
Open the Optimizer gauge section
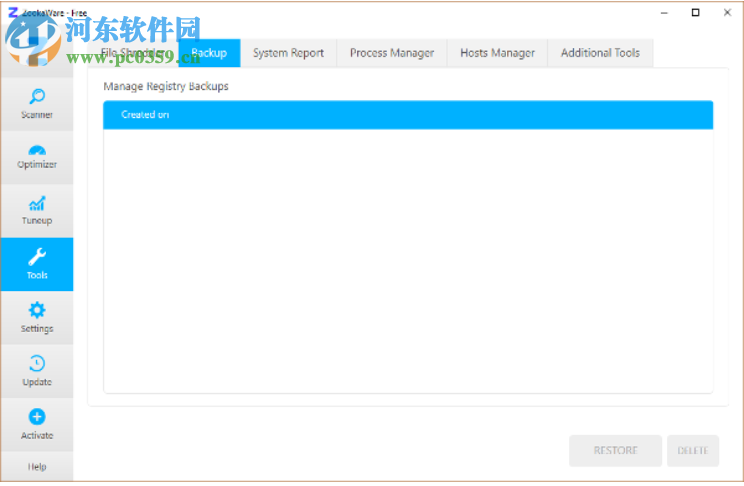click(37, 158)
